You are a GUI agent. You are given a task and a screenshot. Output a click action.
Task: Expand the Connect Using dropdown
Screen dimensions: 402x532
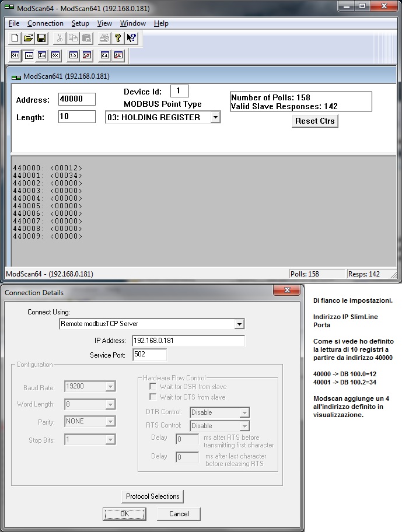coord(239,324)
